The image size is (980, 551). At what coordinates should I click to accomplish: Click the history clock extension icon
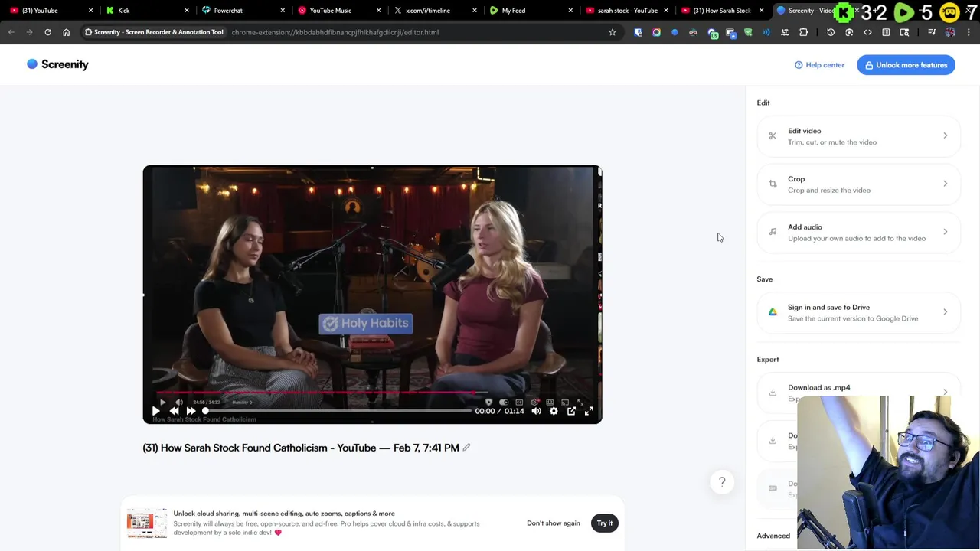click(x=831, y=32)
